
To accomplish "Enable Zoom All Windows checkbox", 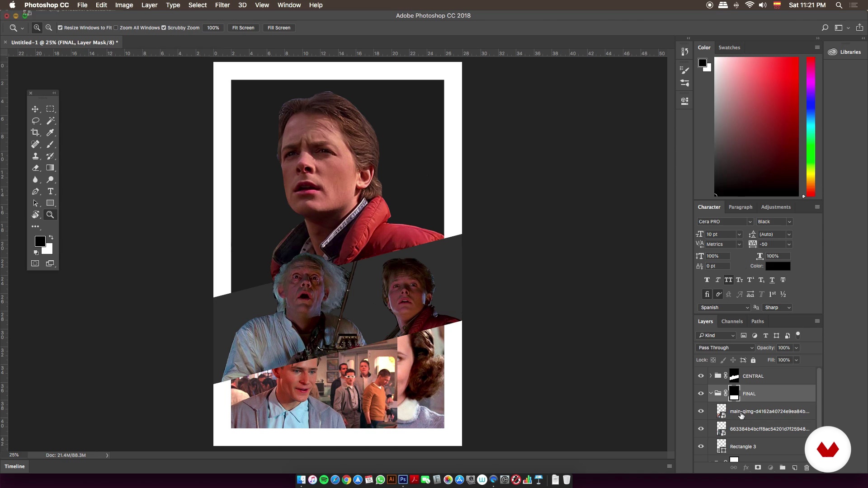I will (116, 28).
